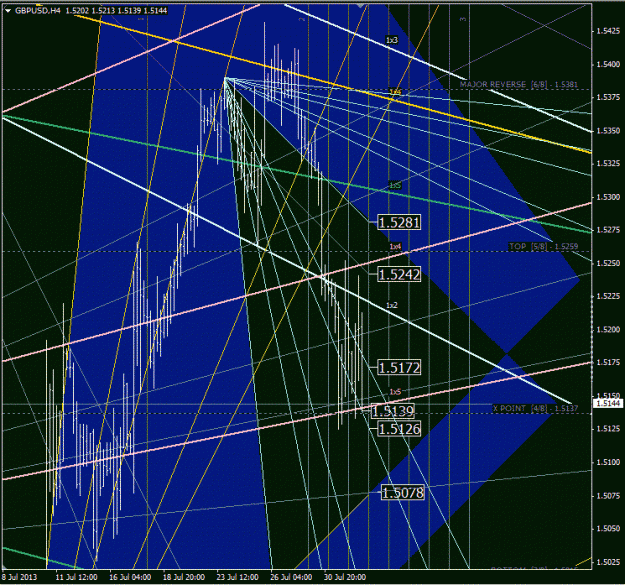The height and width of the screenshot is (585, 625).
Task: Click the X POINT [4/8] 1.5137 label
Action: pyautogui.click(x=535, y=408)
